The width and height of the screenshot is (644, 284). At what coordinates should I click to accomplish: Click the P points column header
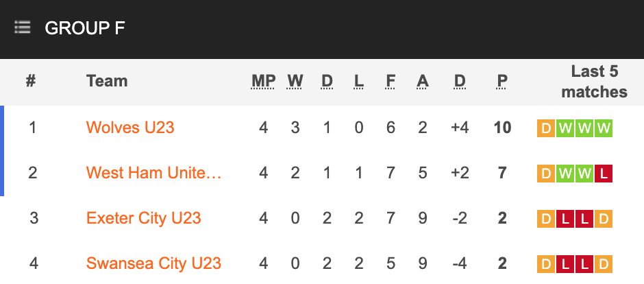(x=502, y=82)
